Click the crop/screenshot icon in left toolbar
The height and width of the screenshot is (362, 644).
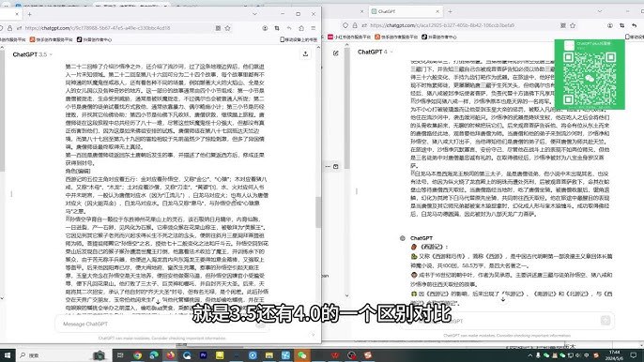[x=277, y=28]
